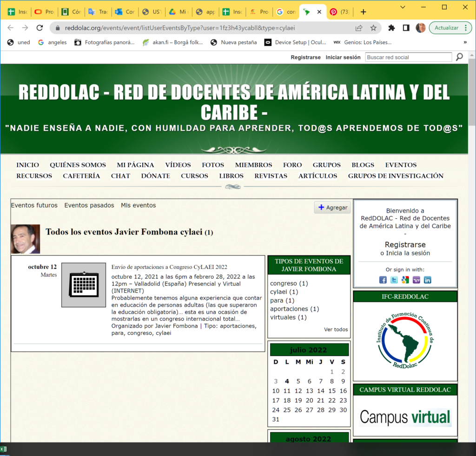Viewport: 476px width, 456px height.
Task: Click in the 'Buscar red social' search field
Action: tap(409, 57)
